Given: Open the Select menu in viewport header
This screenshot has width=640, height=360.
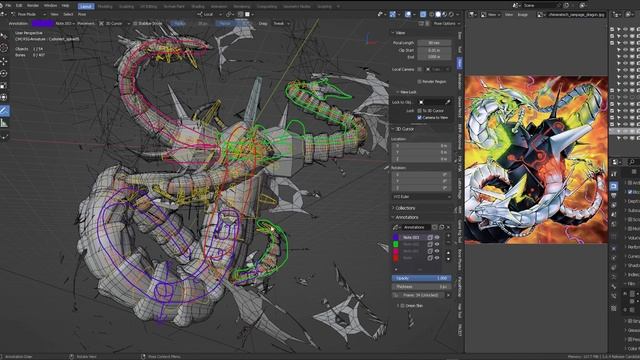Looking at the screenshot, I should coord(68,14).
